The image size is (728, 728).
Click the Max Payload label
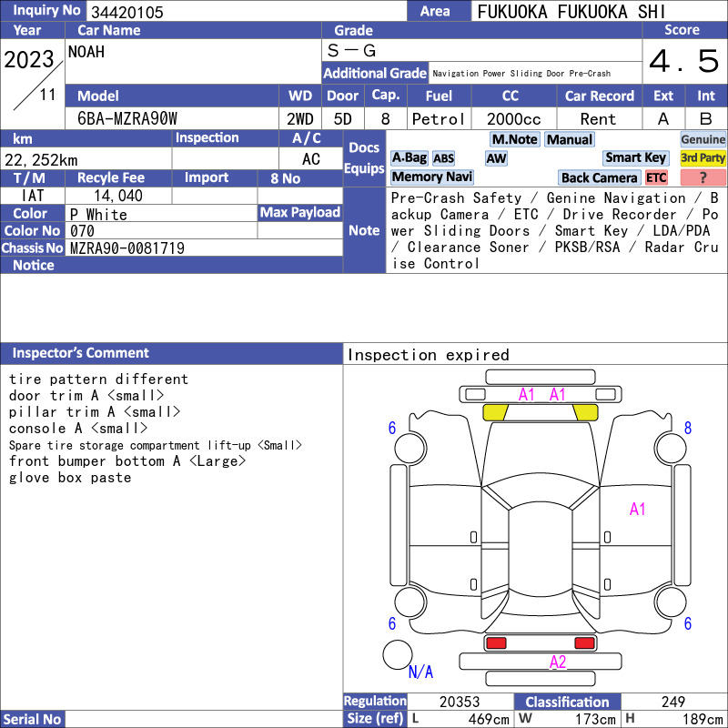click(300, 212)
